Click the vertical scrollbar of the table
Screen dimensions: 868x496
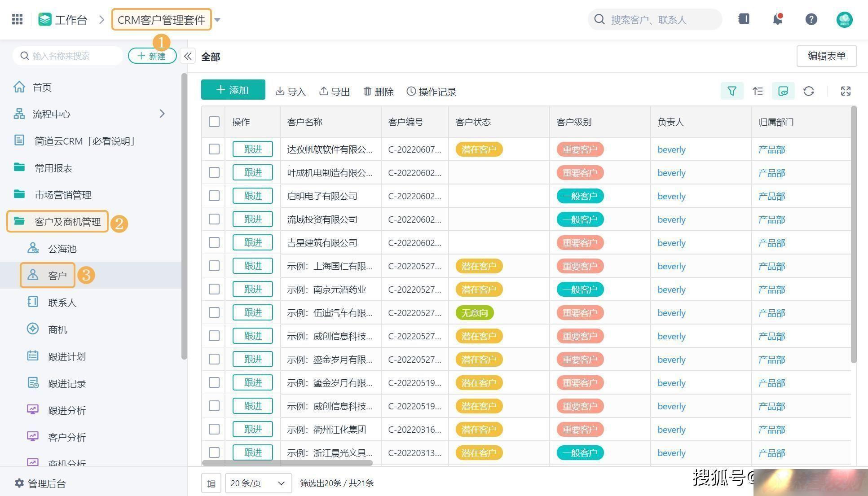854,234
